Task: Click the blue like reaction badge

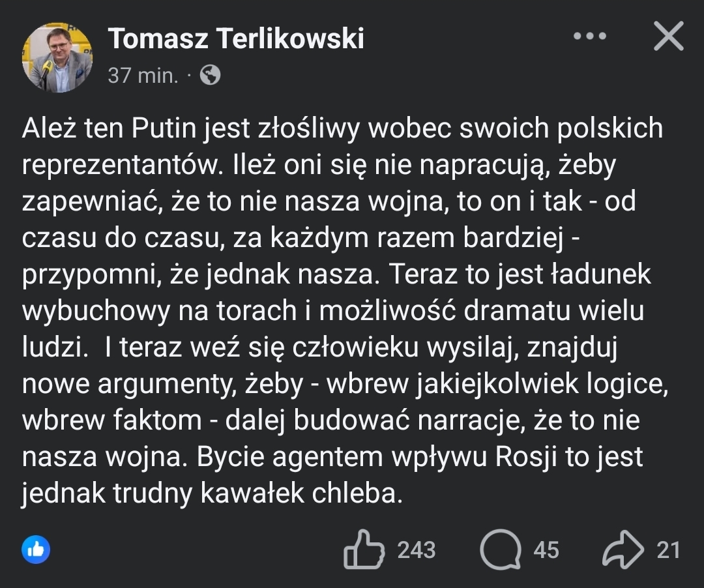Action: coord(36,550)
